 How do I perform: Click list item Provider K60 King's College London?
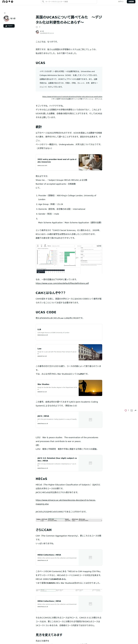click(67, 197)
